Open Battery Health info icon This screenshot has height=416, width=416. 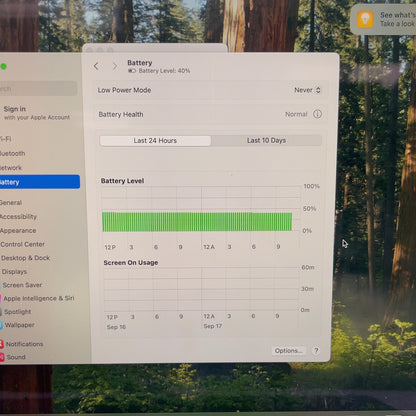[317, 114]
